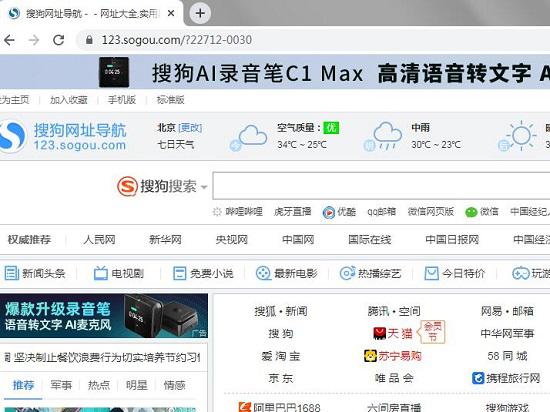Click the 优 air quality badge

[x=331, y=128]
